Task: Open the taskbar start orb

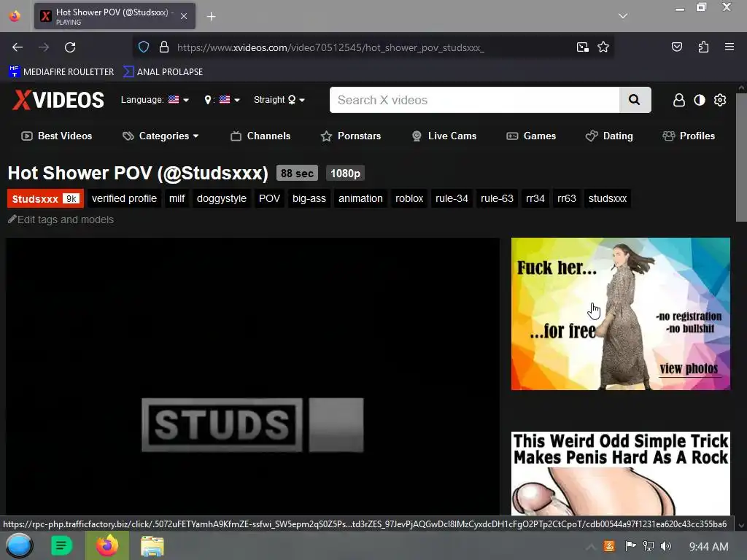Action: click(x=19, y=545)
